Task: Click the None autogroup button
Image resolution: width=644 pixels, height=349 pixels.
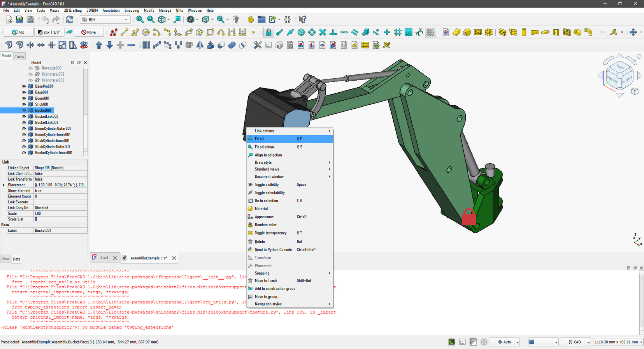Action: 89,32
